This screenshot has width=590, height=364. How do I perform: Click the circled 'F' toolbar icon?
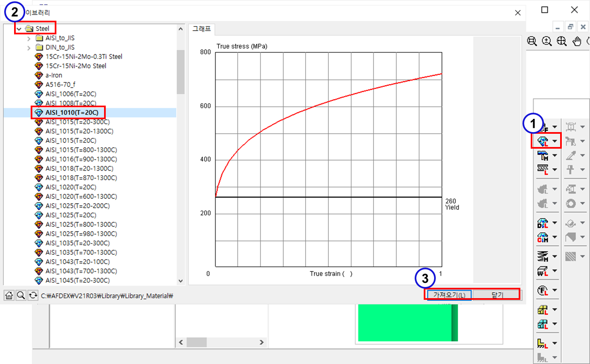(542, 290)
